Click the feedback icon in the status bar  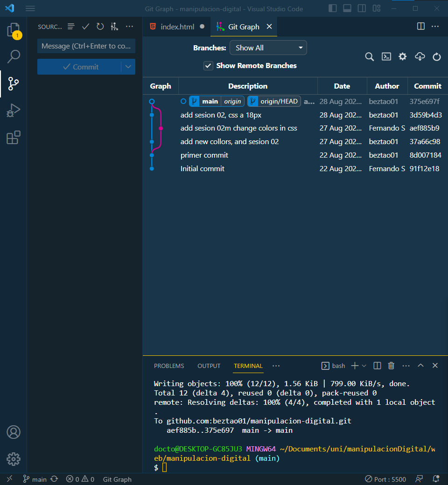(419, 479)
